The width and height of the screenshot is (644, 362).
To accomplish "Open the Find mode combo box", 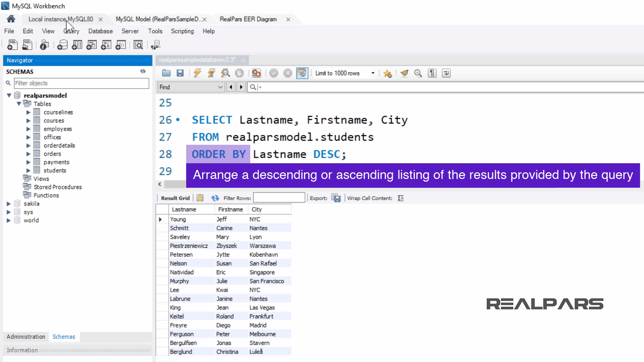I will [x=191, y=87].
